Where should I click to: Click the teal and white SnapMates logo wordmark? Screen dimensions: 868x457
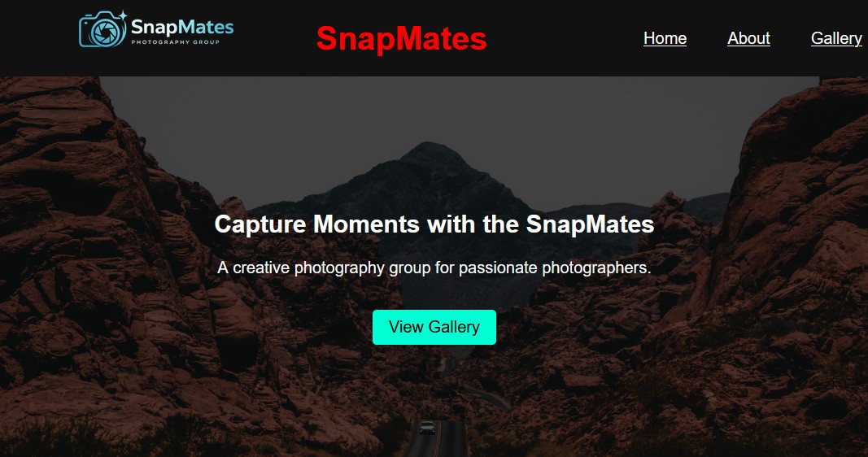[x=182, y=27]
